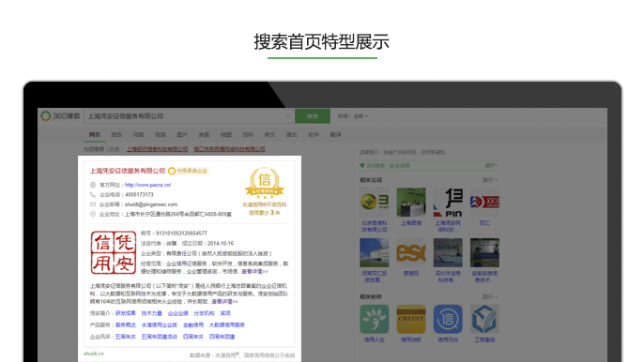Click the 360搜索 logo
The width and height of the screenshot is (644, 362).
(60, 116)
